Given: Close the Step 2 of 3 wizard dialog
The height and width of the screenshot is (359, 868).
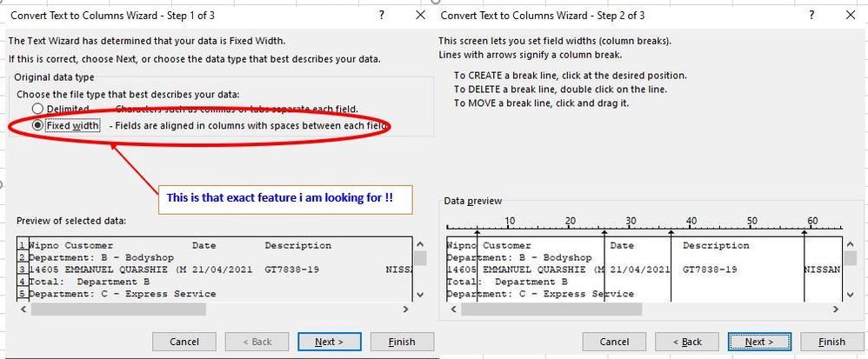Looking at the screenshot, I should tap(850, 16).
